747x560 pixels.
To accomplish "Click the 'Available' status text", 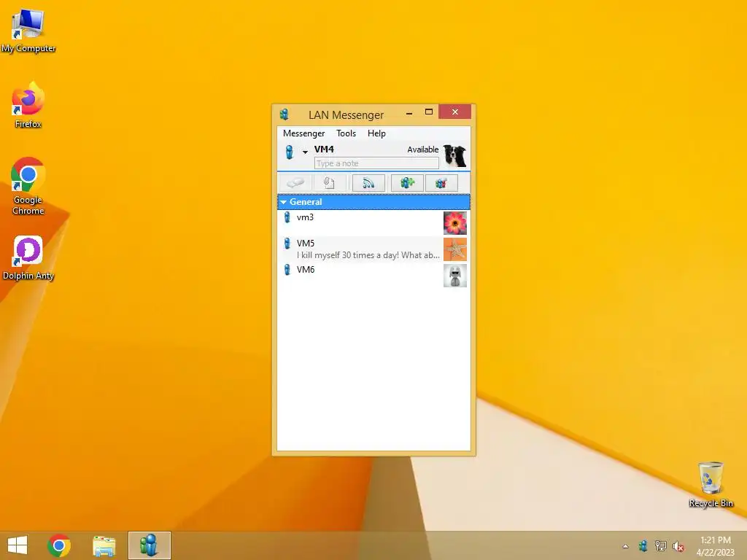I will [x=422, y=149].
